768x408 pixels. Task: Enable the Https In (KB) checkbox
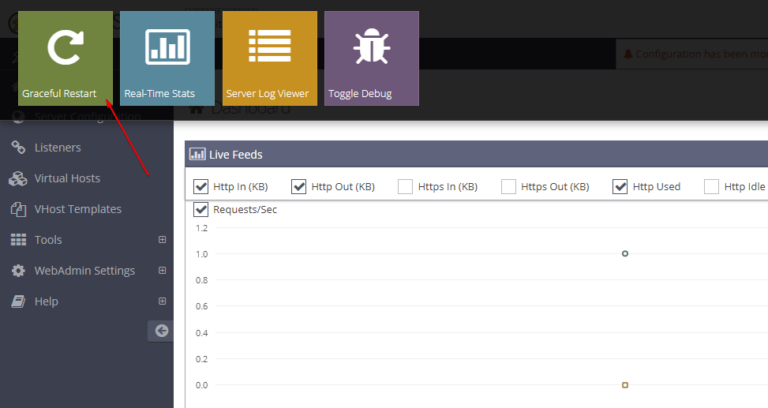point(405,186)
